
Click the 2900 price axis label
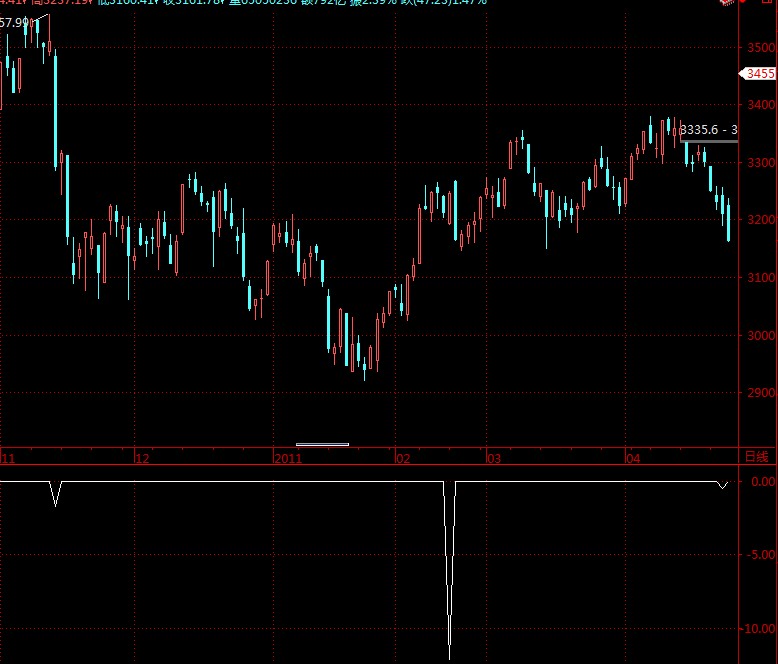coord(761,393)
